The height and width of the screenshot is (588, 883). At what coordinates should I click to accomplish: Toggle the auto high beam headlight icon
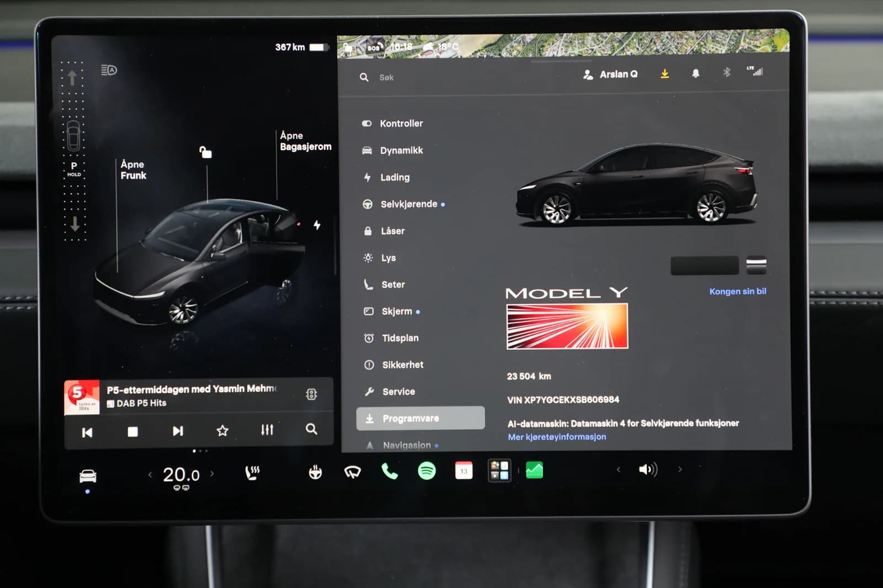[x=109, y=70]
